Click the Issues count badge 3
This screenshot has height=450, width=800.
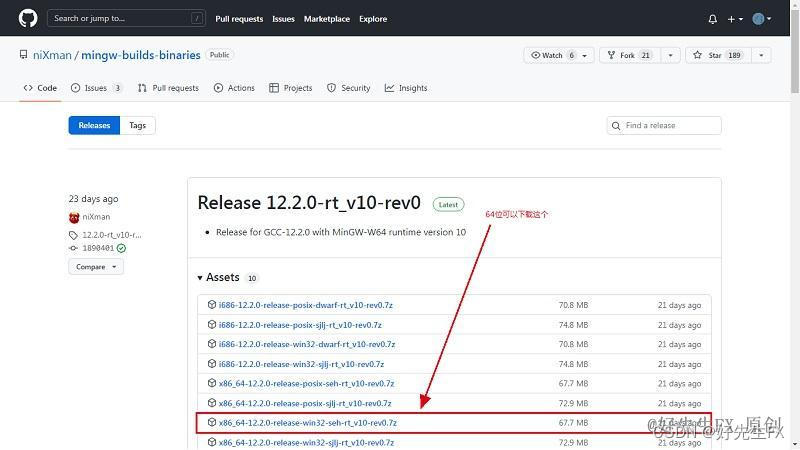click(x=117, y=88)
